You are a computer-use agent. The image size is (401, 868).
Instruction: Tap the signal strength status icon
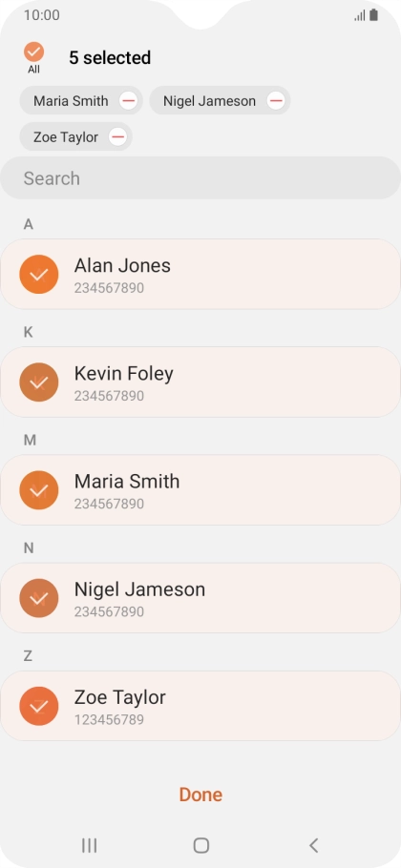(x=360, y=16)
